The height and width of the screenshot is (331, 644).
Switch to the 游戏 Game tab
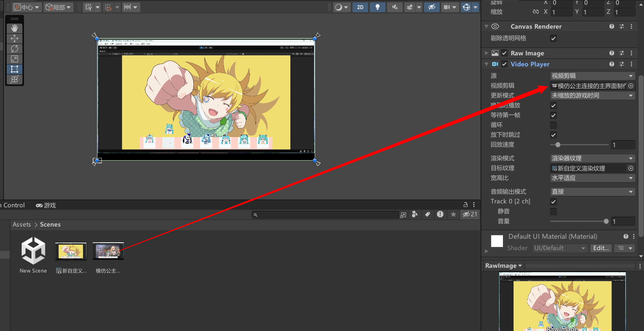46,205
